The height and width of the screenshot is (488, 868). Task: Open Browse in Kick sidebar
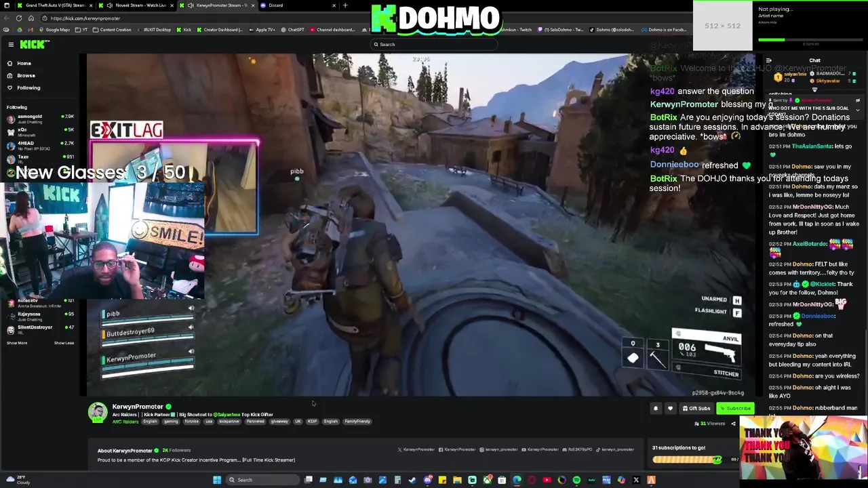pyautogui.click(x=26, y=75)
